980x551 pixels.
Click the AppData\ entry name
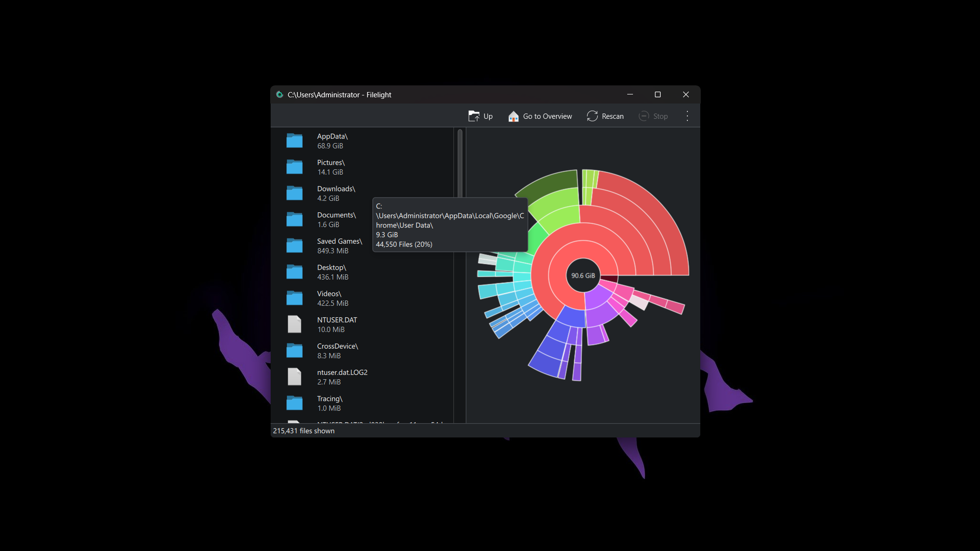click(332, 136)
